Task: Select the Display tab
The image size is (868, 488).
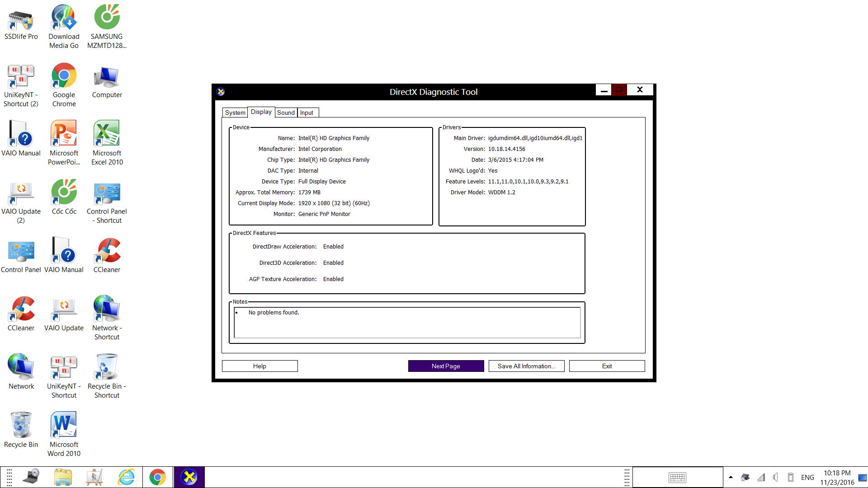Action: point(261,112)
